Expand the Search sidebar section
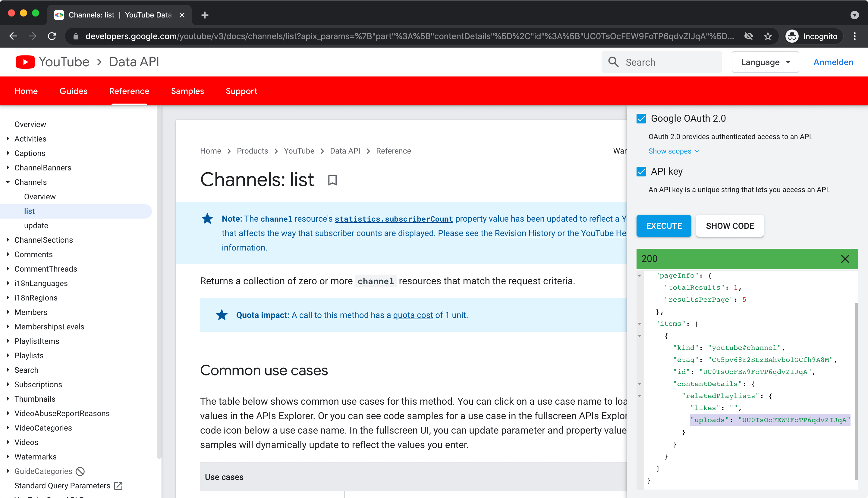Image resolution: width=868 pixels, height=498 pixels. click(8, 370)
